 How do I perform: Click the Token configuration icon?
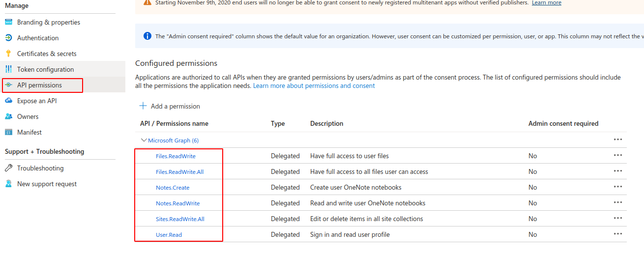coord(8,69)
